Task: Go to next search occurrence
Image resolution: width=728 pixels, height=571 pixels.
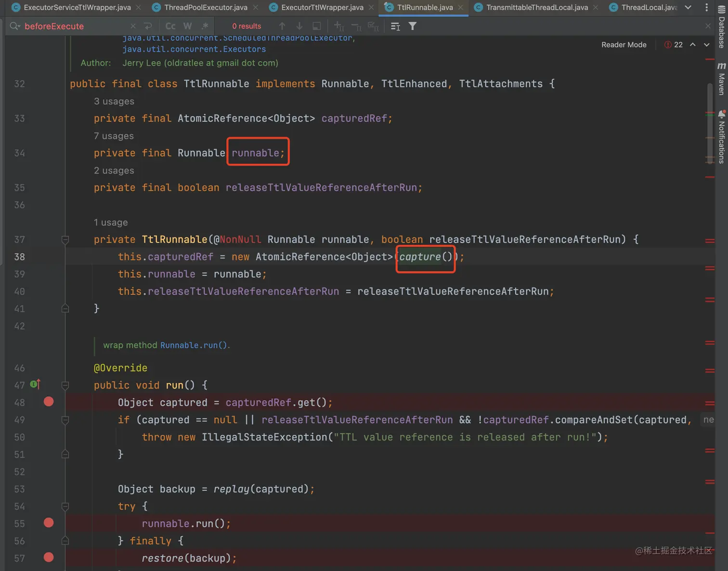Action: pyautogui.click(x=299, y=26)
